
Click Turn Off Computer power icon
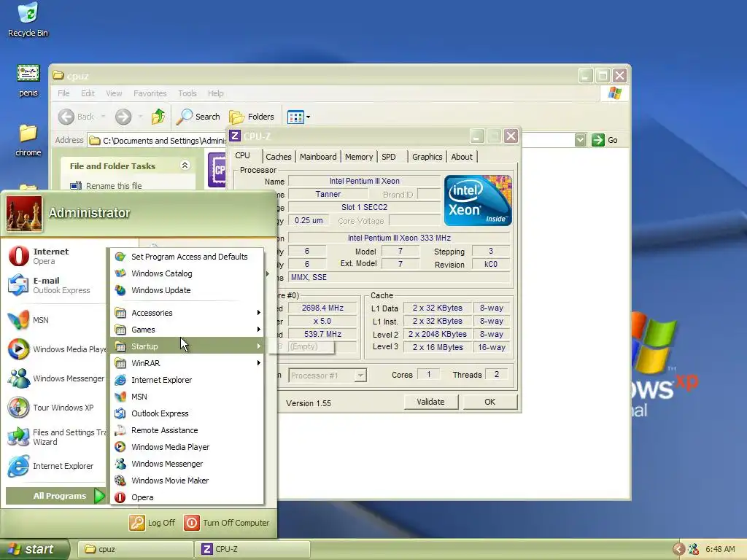192,523
